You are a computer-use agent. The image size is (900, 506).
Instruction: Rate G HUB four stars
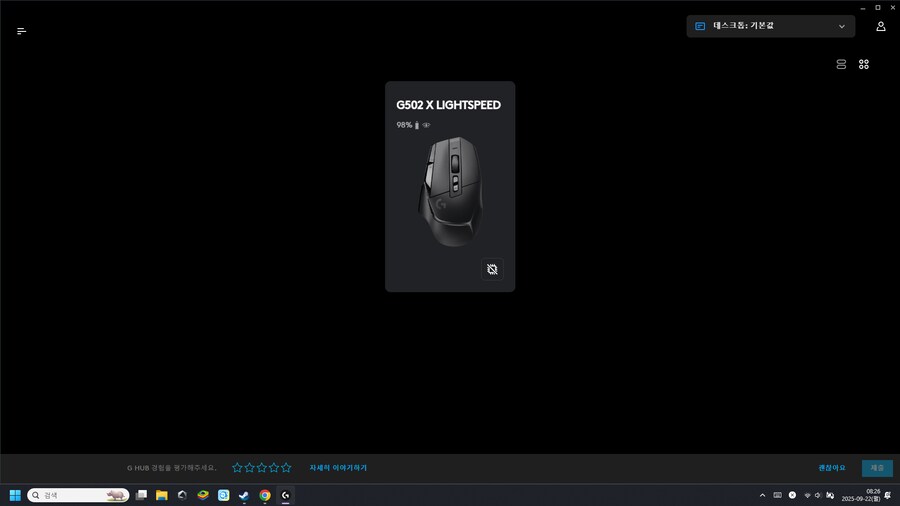tap(274, 468)
